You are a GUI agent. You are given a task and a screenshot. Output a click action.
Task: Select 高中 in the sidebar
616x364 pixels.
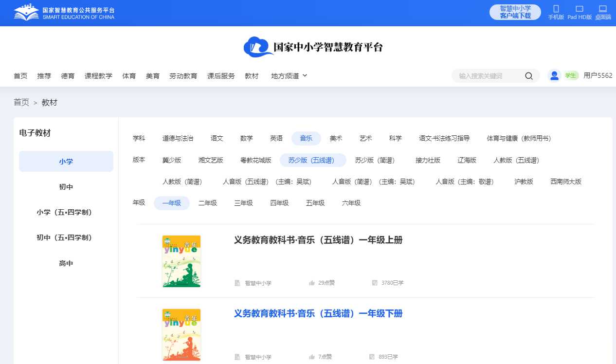click(x=66, y=263)
